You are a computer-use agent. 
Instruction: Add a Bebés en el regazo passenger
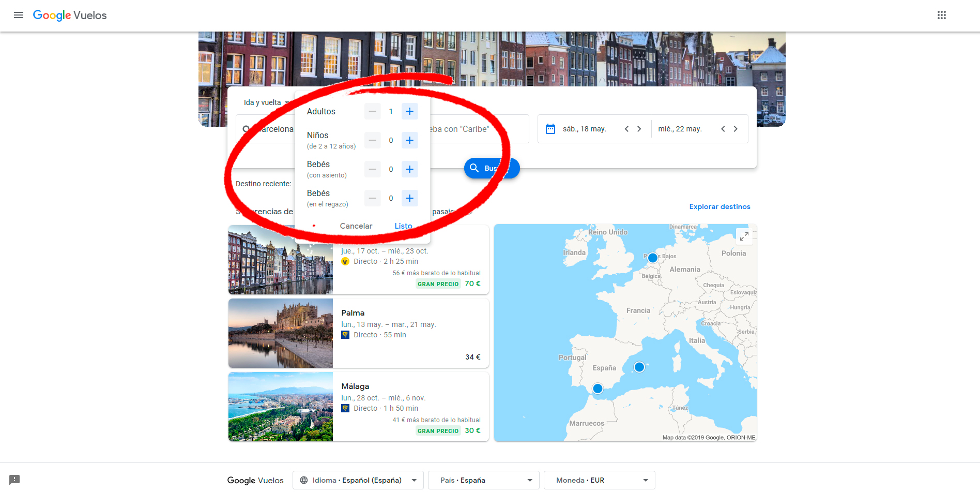point(409,198)
